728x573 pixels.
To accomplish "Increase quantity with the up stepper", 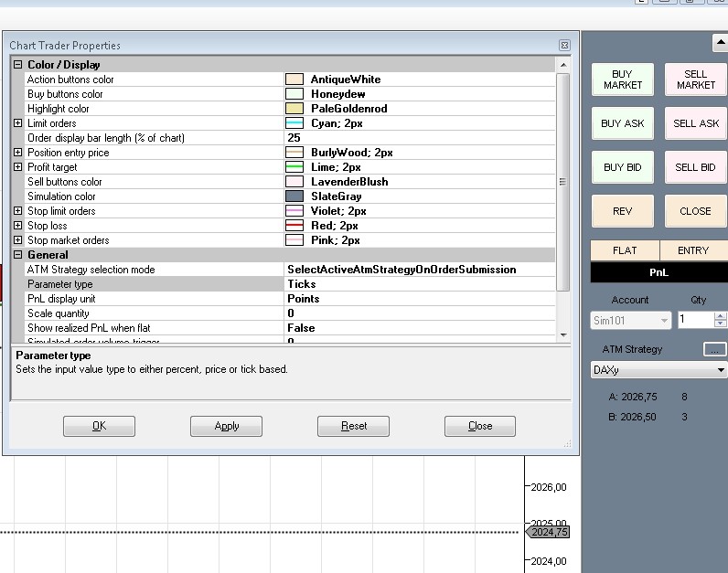I will coord(720,316).
